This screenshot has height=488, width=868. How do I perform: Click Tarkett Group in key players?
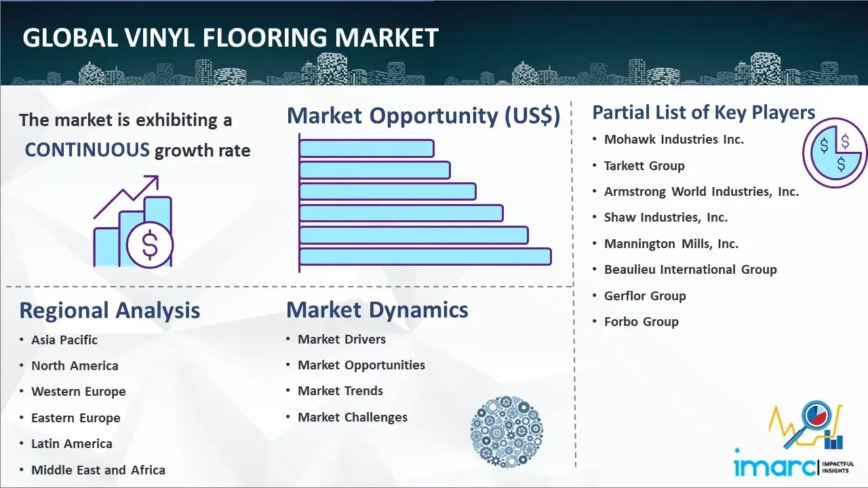(x=644, y=166)
